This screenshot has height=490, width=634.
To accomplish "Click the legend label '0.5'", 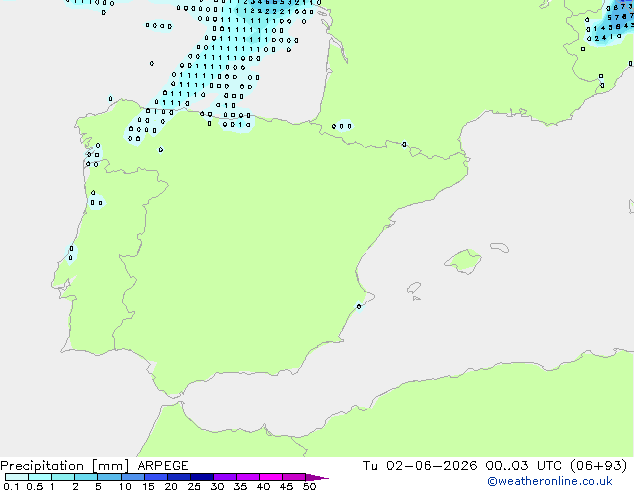I will point(35,486).
